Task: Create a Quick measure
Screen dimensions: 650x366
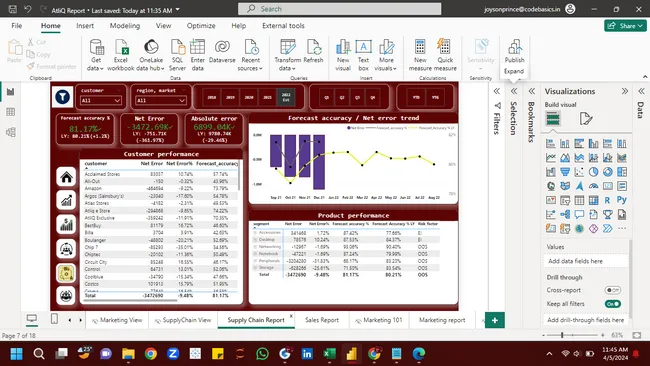Action: click(445, 55)
